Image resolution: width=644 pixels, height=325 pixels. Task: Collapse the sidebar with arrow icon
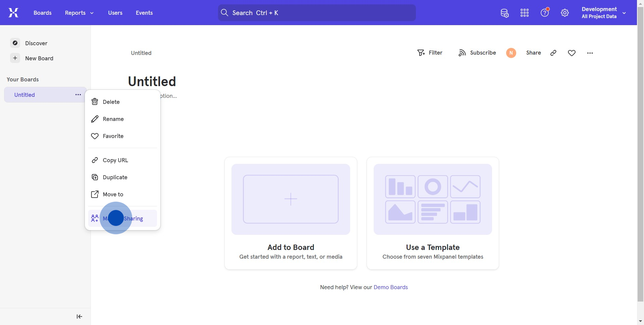click(79, 317)
